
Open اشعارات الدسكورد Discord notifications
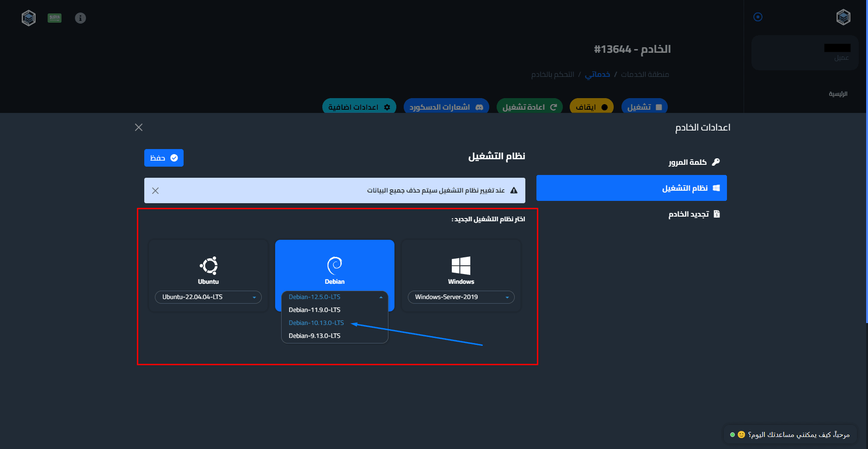point(446,107)
